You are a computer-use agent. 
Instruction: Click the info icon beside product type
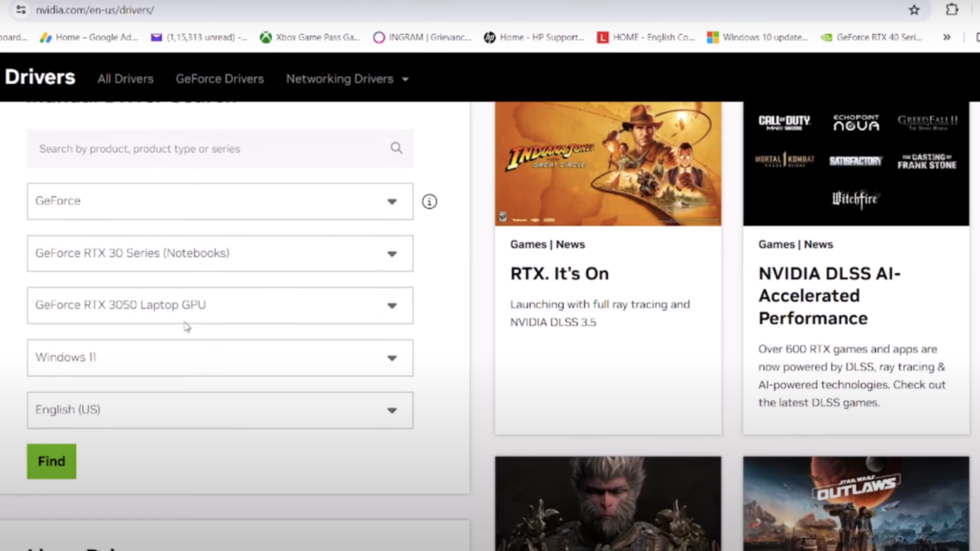pos(429,202)
